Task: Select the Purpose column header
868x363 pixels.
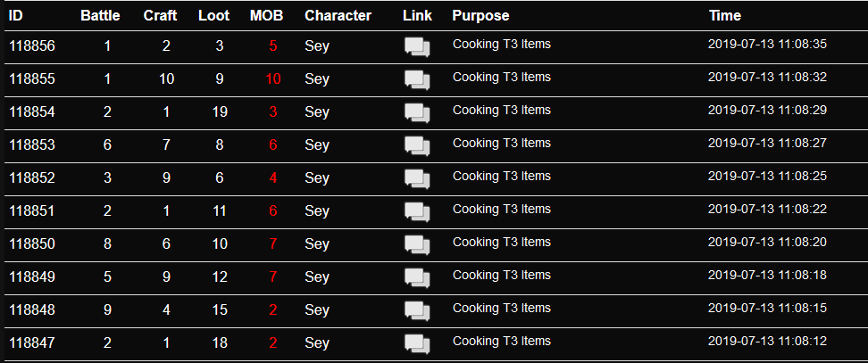Action: [480, 16]
